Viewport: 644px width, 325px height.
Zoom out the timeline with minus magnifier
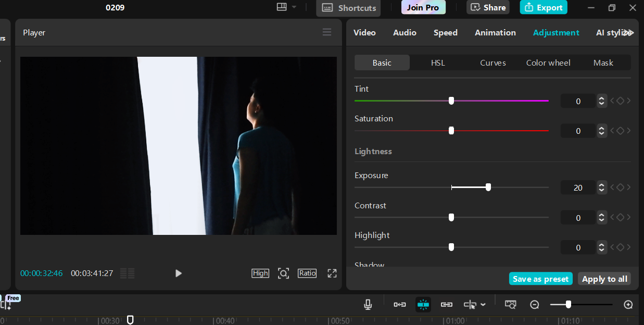[535, 305]
